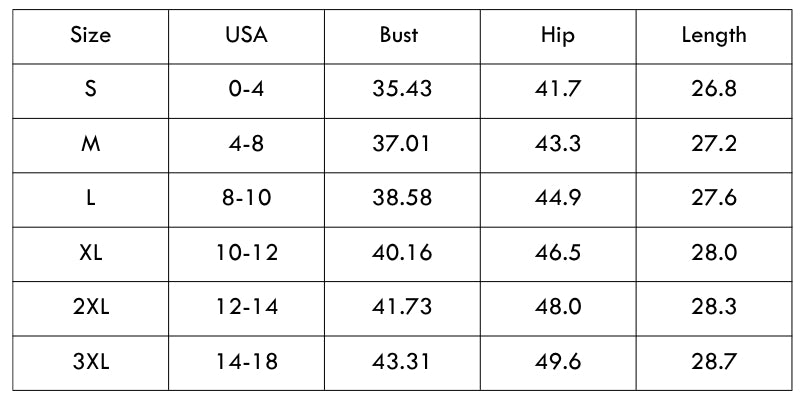Image resolution: width=800 pixels, height=400 pixels.
Task: Click bust measurement 35.43
Action: point(402,89)
